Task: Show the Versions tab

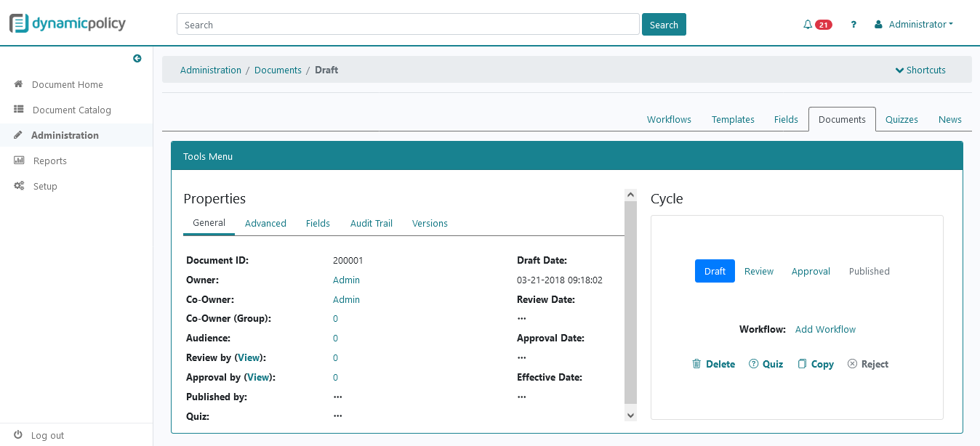Action: pos(430,224)
